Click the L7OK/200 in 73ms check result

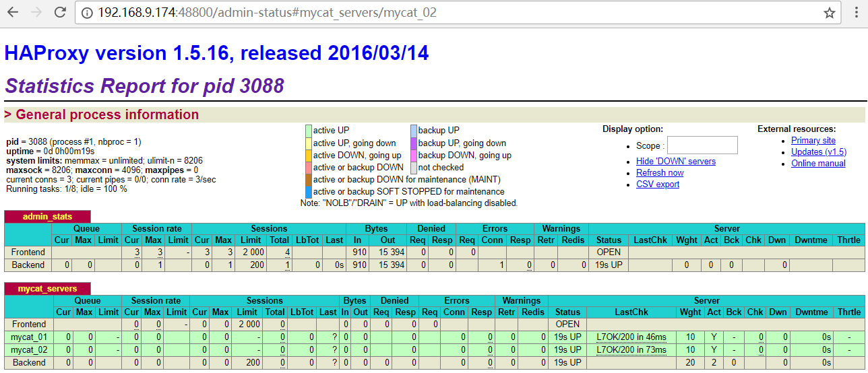(631, 349)
